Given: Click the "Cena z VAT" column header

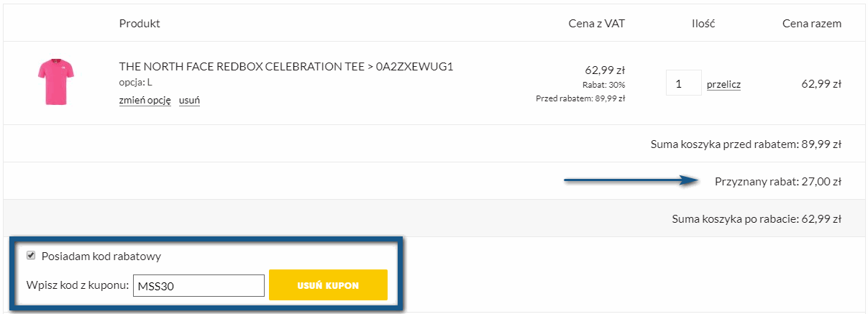Looking at the screenshot, I should click(596, 24).
